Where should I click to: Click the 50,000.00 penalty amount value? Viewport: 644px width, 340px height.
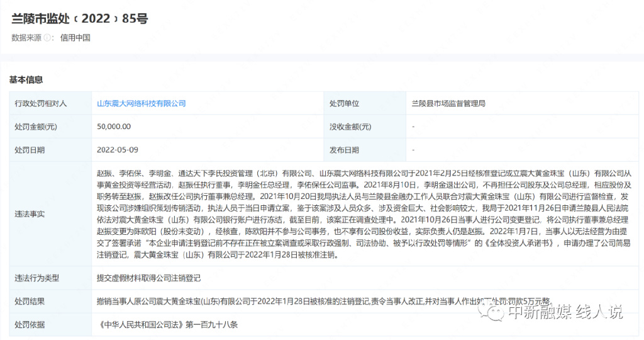[114, 127]
